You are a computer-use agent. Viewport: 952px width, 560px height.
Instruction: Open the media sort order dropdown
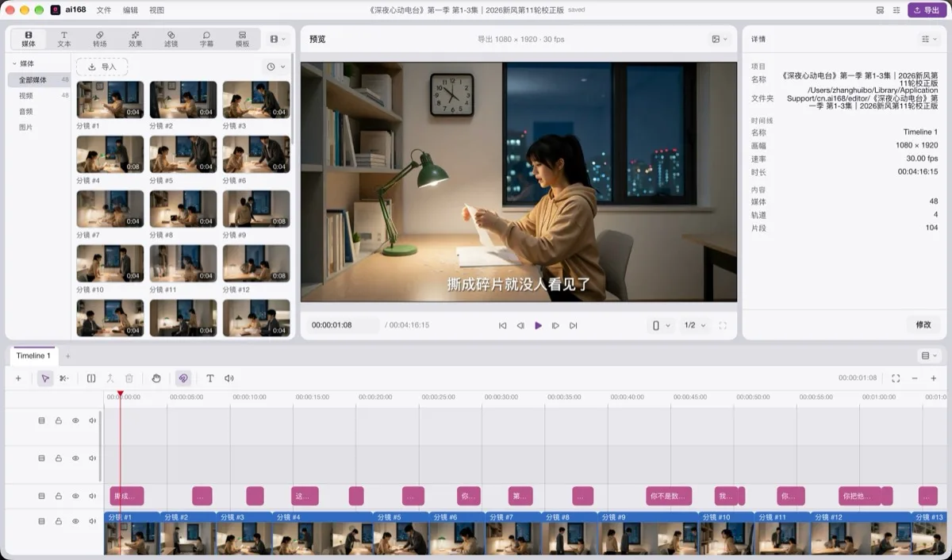[x=275, y=67]
